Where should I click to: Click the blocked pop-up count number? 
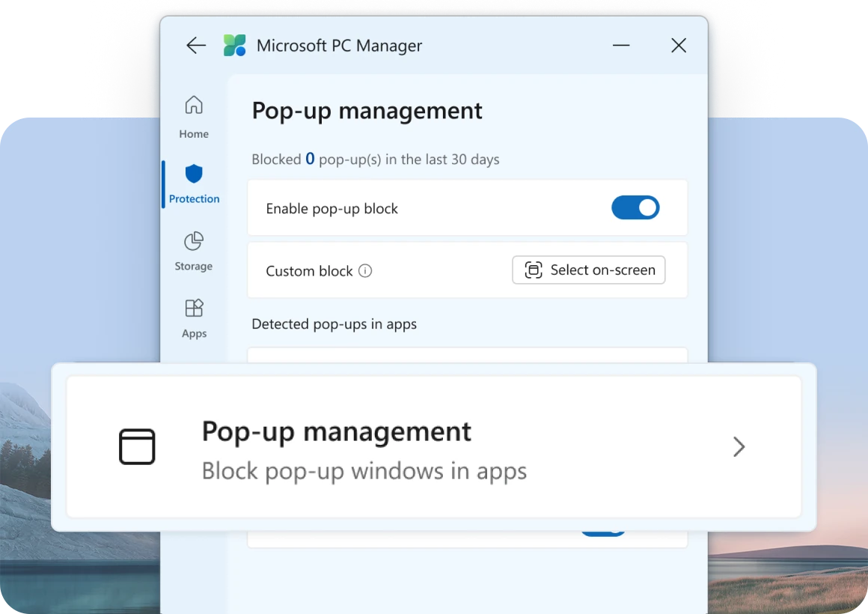coord(312,159)
